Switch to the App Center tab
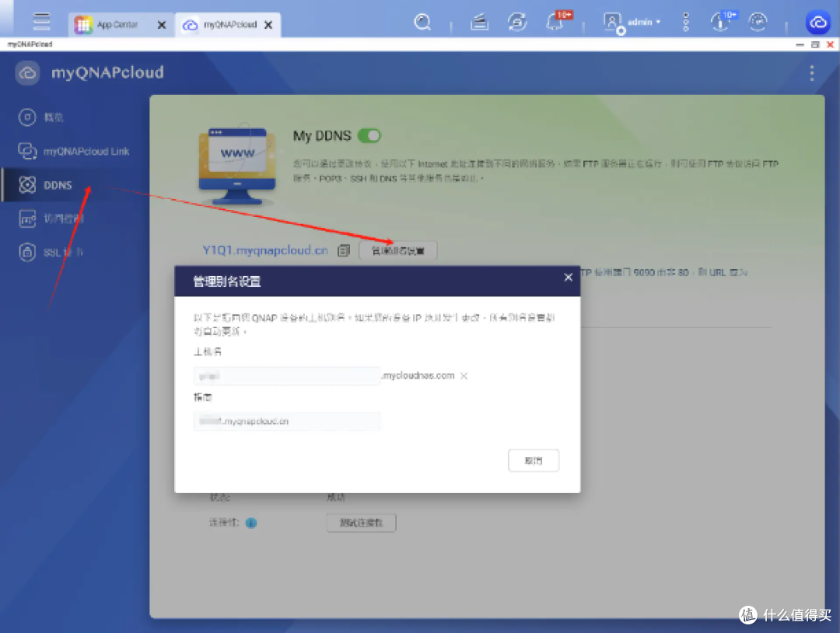The height and width of the screenshot is (633, 840). click(x=121, y=25)
